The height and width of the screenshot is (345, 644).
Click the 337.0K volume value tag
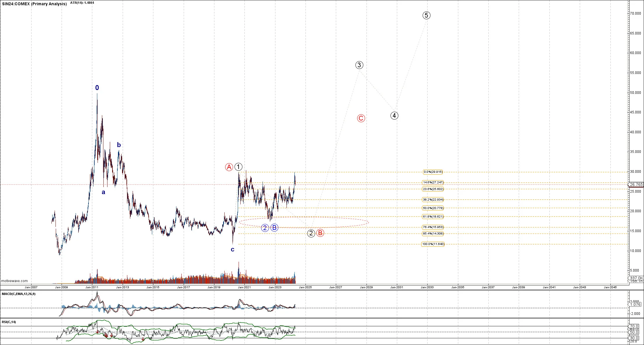pyautogui.click(x=636, y=278)
